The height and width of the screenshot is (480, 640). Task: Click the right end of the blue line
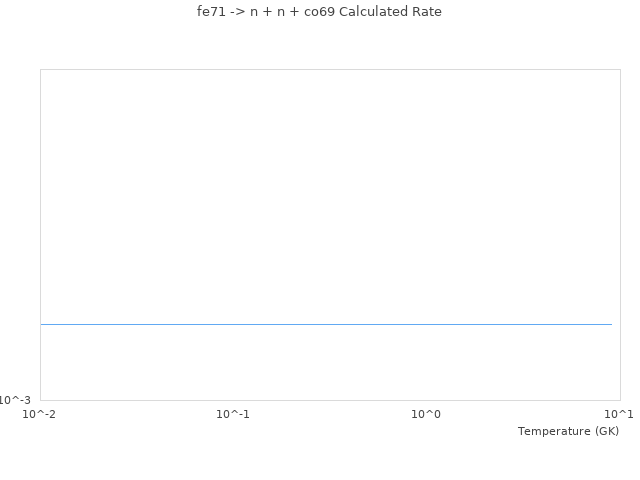point(611,324)
